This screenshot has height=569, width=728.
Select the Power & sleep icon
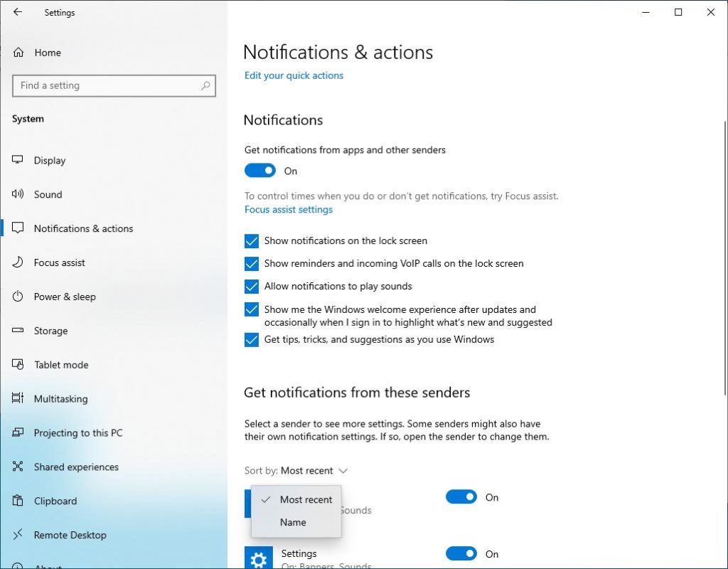(17, 297)
